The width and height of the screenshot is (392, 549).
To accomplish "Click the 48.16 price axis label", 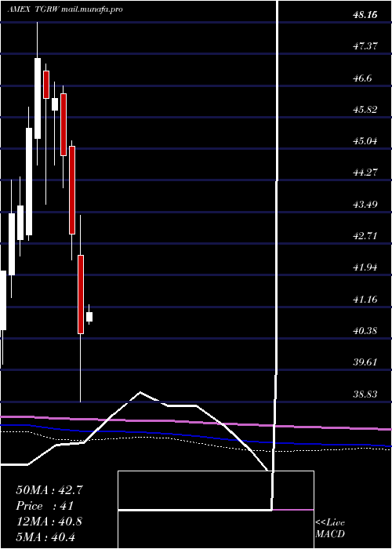I will (x=365, y=15).
